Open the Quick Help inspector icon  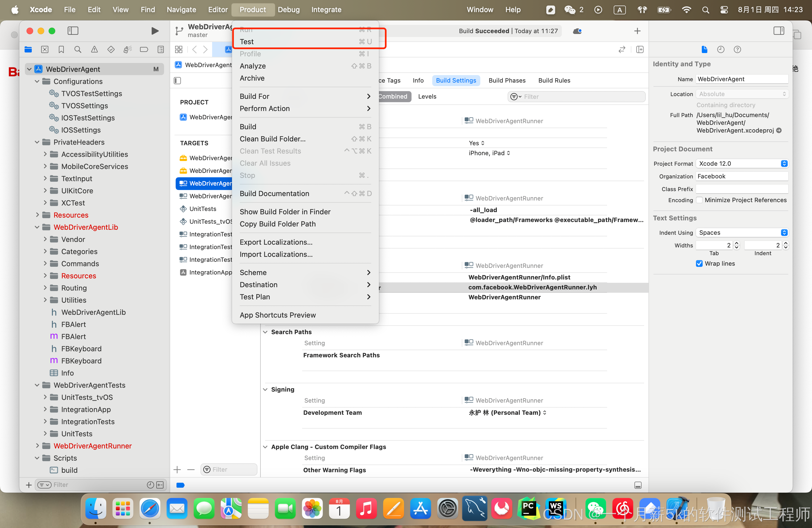tap(737, 50)
